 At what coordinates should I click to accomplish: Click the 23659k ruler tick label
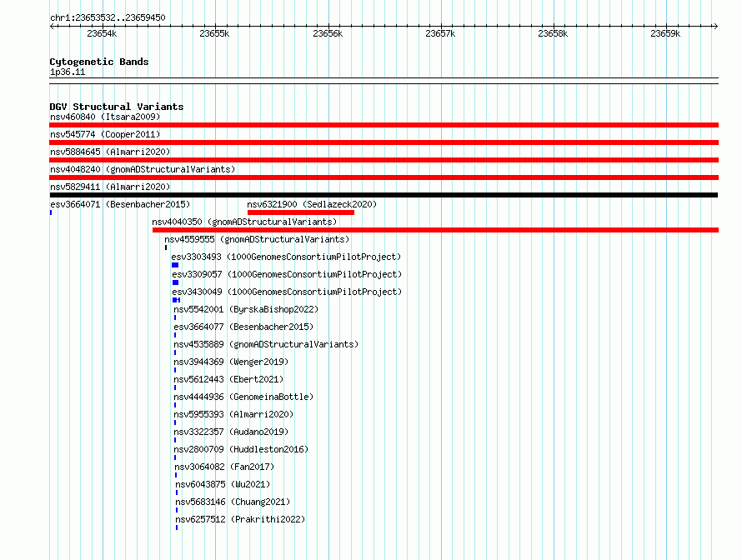pos(665,33)
